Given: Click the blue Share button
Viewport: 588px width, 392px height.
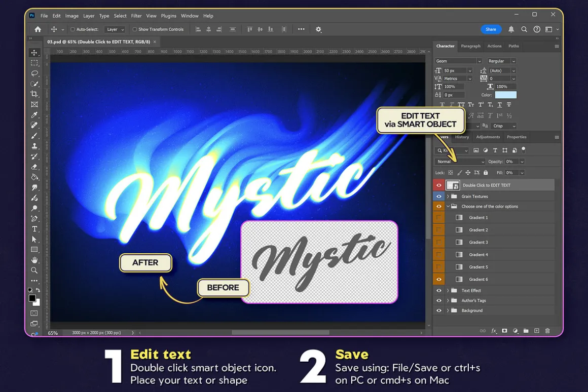Looking at the screenshot, I should pos(491,29).
